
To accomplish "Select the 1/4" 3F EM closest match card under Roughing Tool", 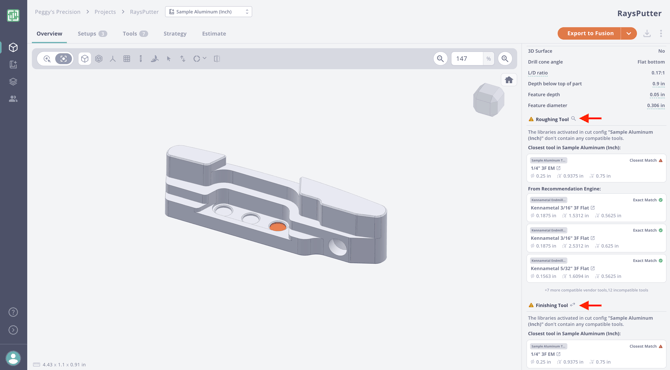I will [596, 168].
